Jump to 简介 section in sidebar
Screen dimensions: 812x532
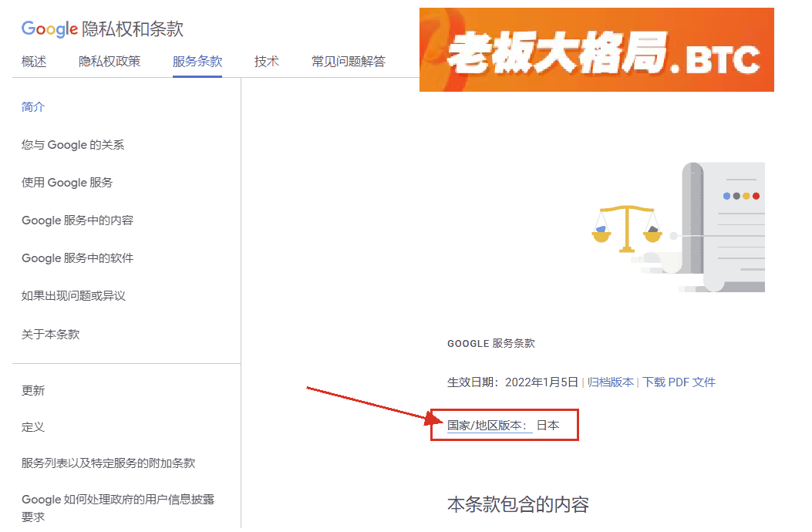click(33, 107)
